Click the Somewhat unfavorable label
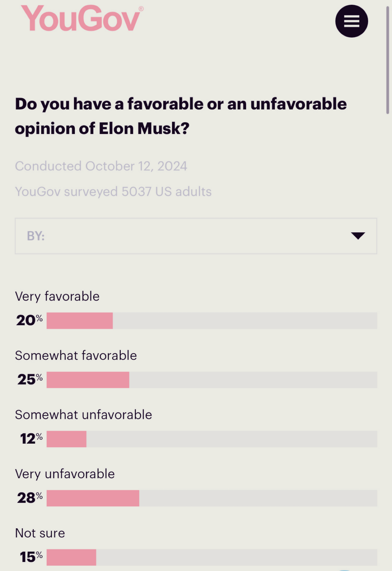Screen dimensions: 392x571 (x=83, y=415)
